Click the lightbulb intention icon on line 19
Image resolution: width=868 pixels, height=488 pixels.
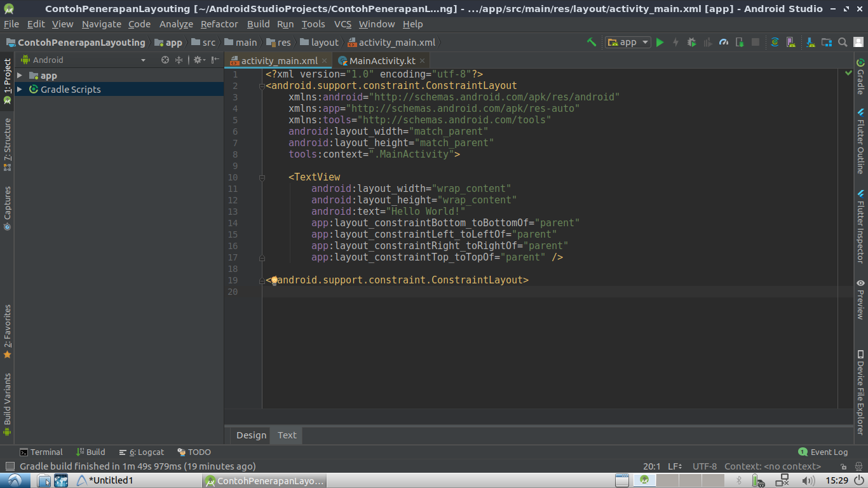(275, 280)
